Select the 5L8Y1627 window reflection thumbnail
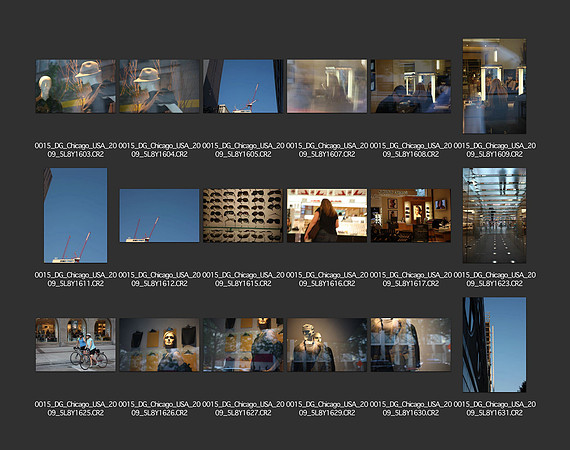 pos(243,345)
